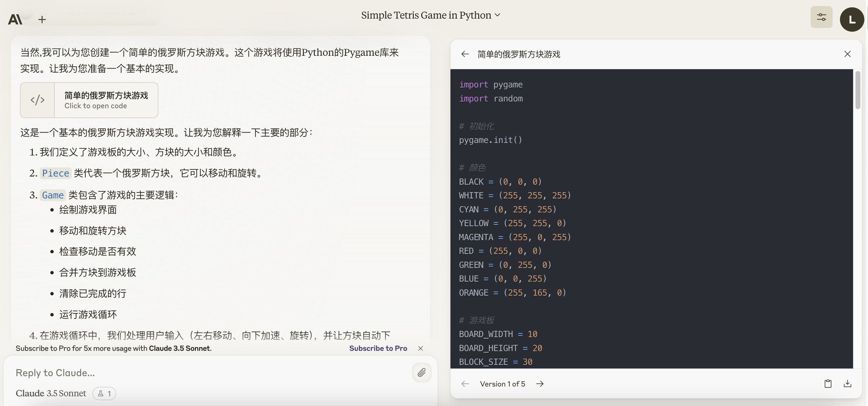Dismiss the Subscribe to Pro banner
The height and width of the screenshot is (406, 868).
point(420,348)
